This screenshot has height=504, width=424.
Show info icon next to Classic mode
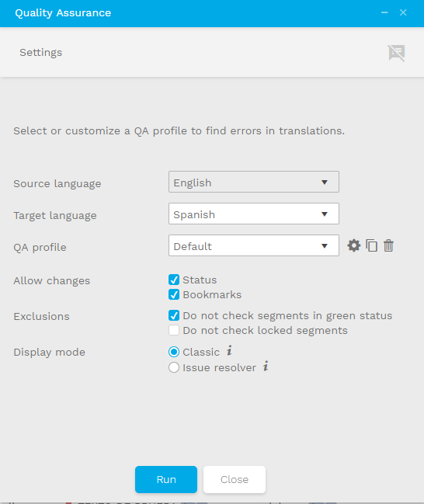point(229,350)
